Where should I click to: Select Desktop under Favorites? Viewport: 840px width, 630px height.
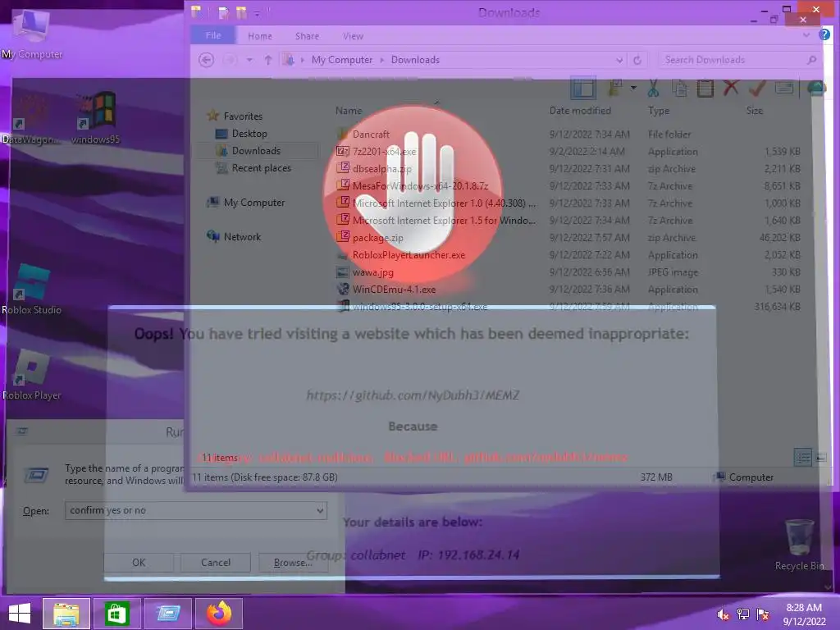[x=249, y=134]
